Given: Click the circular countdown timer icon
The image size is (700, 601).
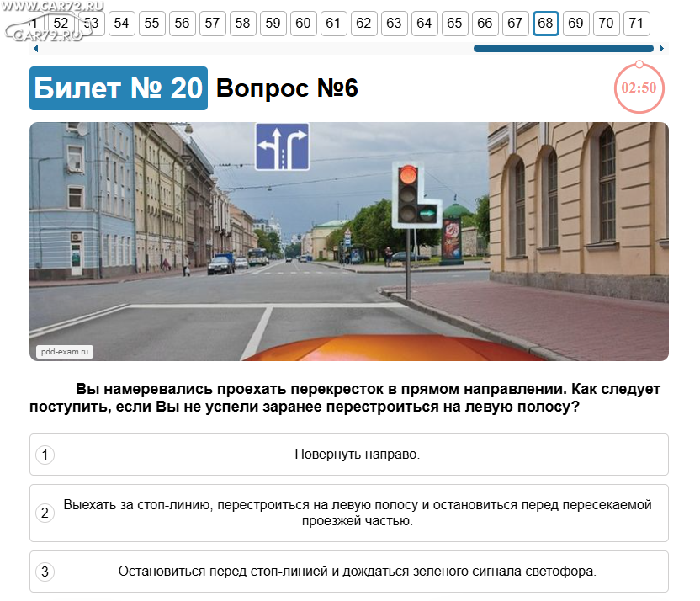Looking at the screenshot, I should pos(639,87).
